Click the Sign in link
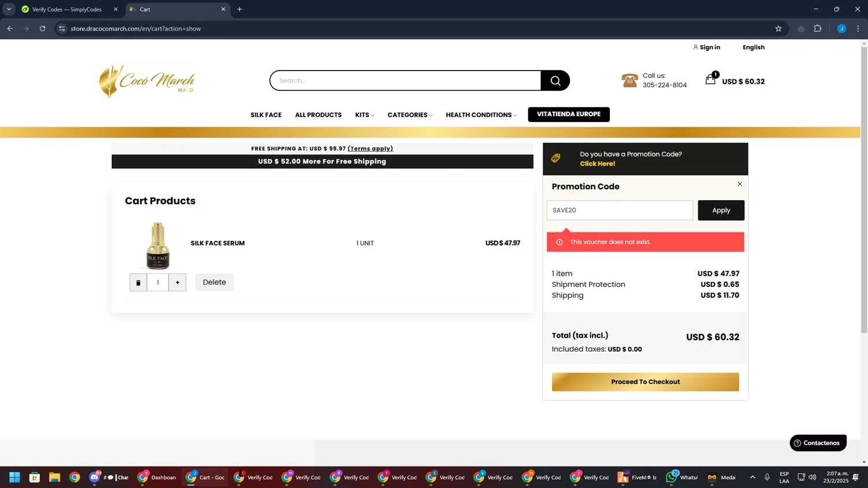The width and height of the screenshot is (868, 488). pyautogui.click(x=707, y=47)
